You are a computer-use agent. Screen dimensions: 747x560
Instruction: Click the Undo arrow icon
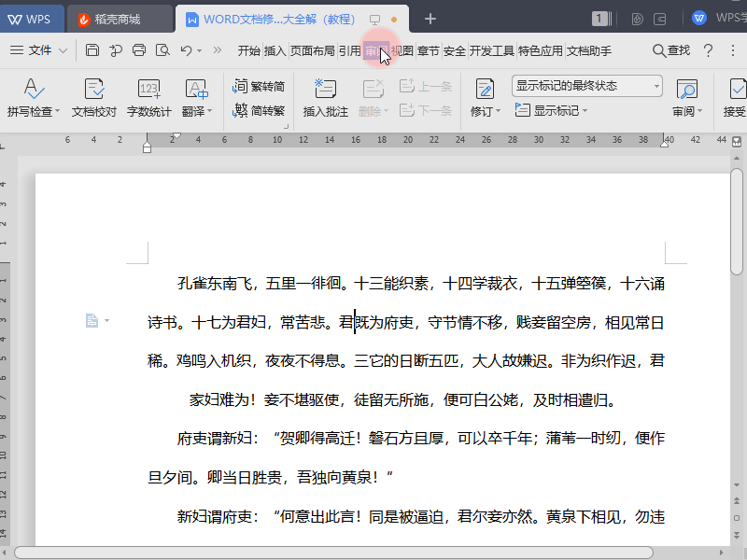(186, 50)
